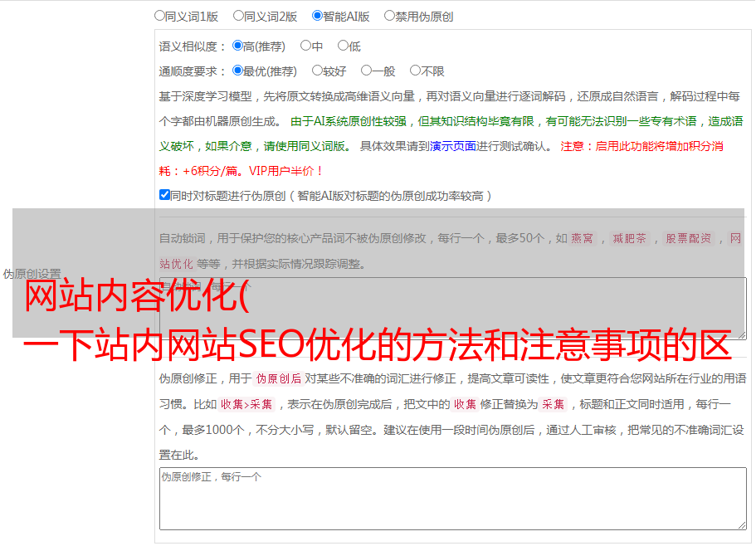Click the 减肥茶 example keyword
Viewport: 756px width, 546px height.
pyautogui.click(x=629, y=238)
